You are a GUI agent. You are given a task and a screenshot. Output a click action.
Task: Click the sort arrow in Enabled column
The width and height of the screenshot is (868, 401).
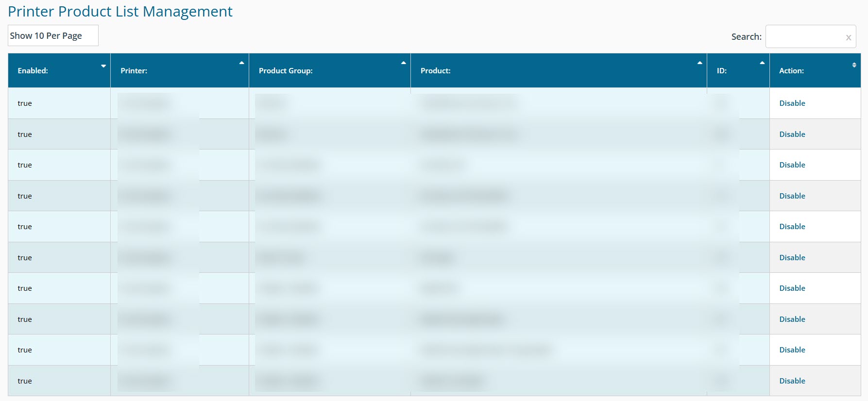coord(103,66)
